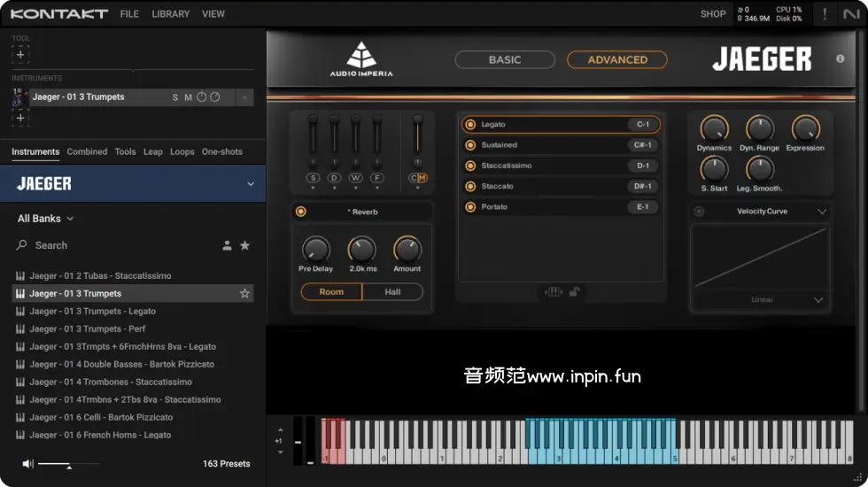
Task: Select the M mix option
Action: [422, 178]
